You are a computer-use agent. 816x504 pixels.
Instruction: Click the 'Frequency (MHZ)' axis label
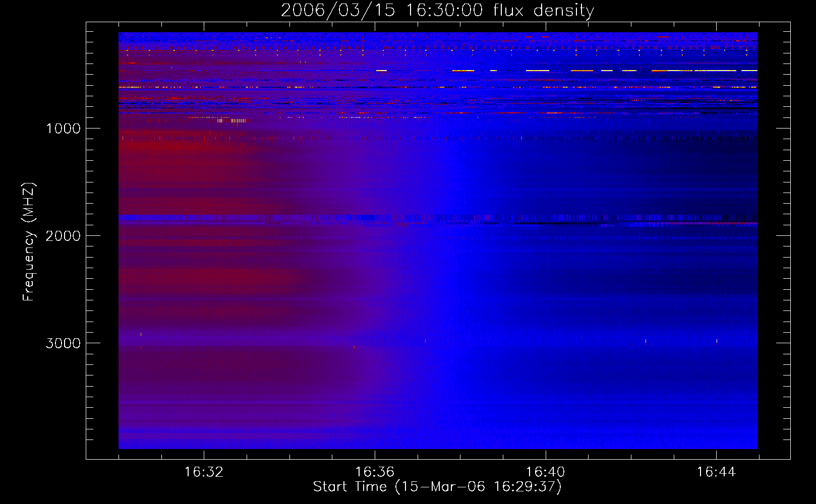coord(29,242)
